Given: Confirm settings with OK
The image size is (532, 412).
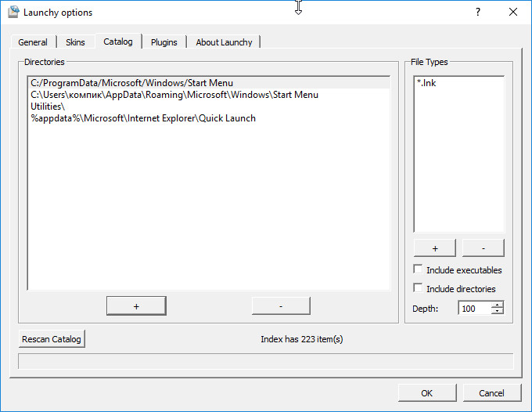Looking at the screenshot, I should (x=427, y=393).
